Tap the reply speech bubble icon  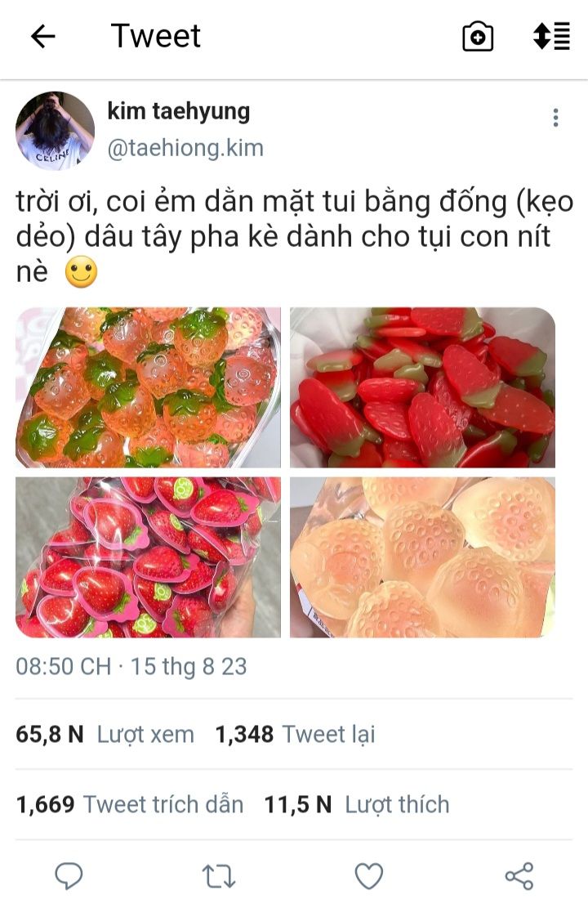(69, 876)
